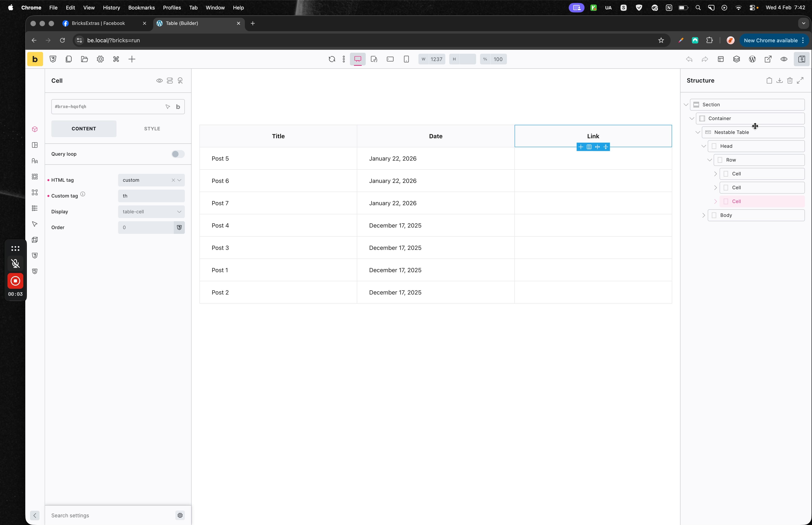This screenshot has width=812, height=525.
Task: Open the builder settings gear icon
Action: [100, 59]
